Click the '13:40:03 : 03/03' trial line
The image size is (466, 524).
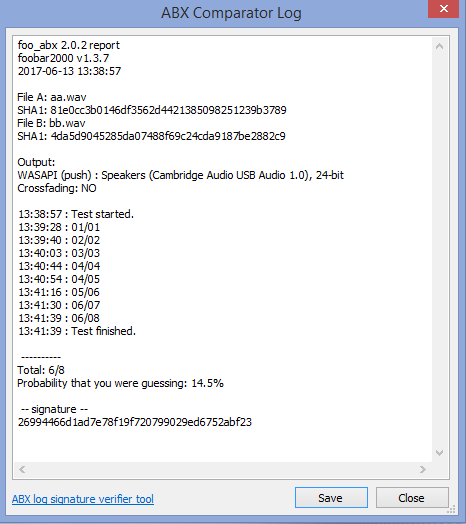[x=59, y=253]
